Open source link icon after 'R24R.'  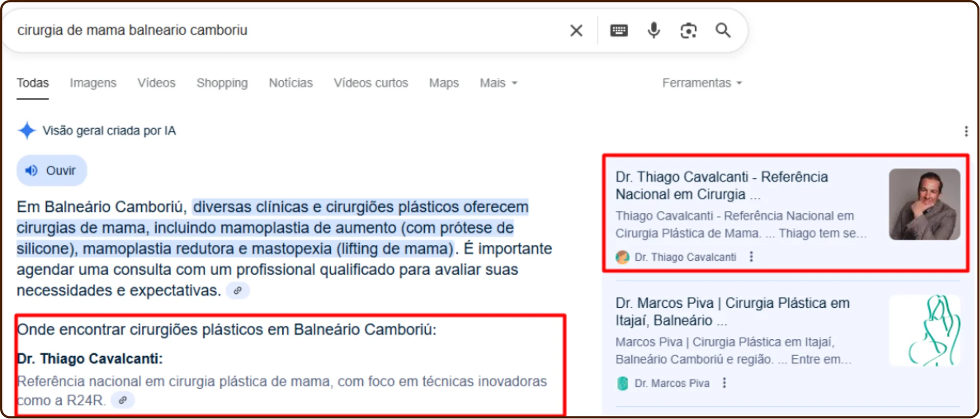pyautogui.click(x=122, y=401)
